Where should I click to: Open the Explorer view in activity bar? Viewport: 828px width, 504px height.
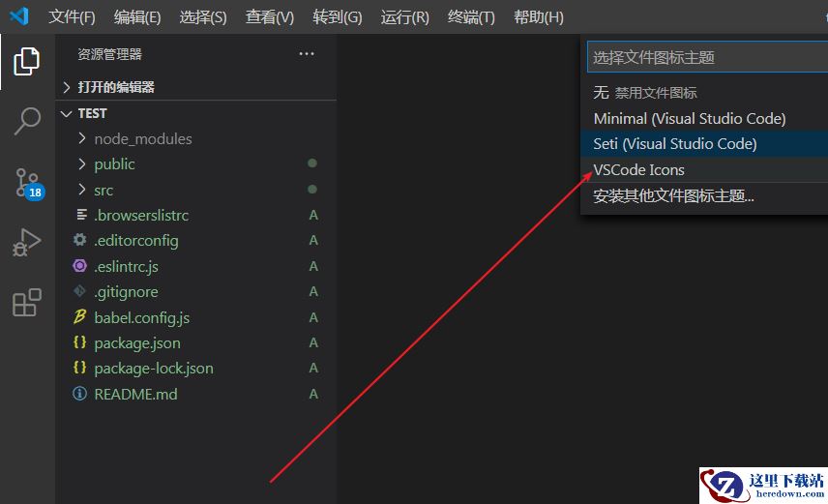(x=26, y=61)
